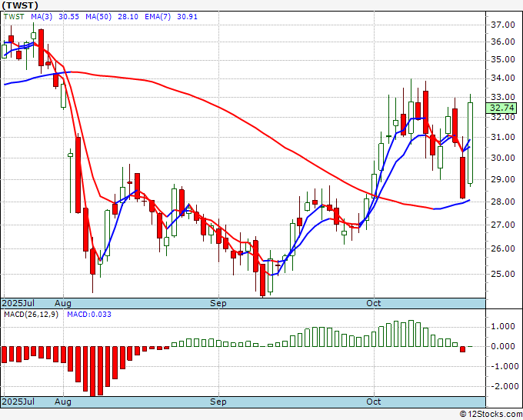
Task: Click the TWST legend label
Action: (14, 16)
